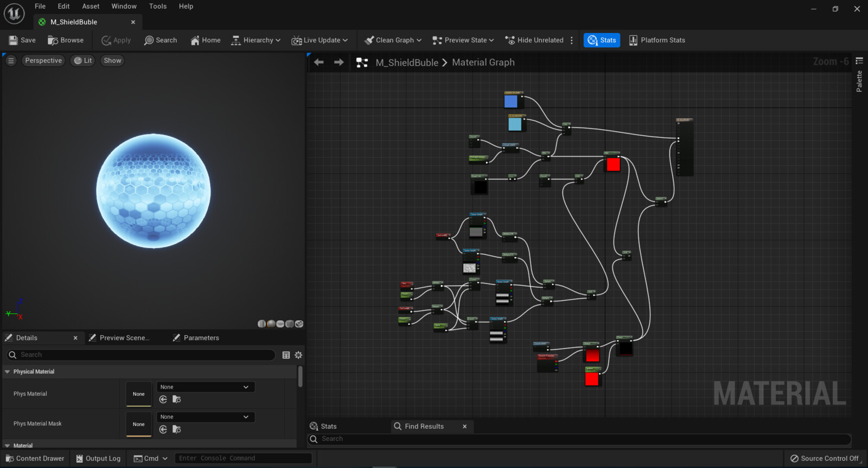Select the blue color constant node
Viewport: 868px width, 468px height.
(x=511, y=101)
